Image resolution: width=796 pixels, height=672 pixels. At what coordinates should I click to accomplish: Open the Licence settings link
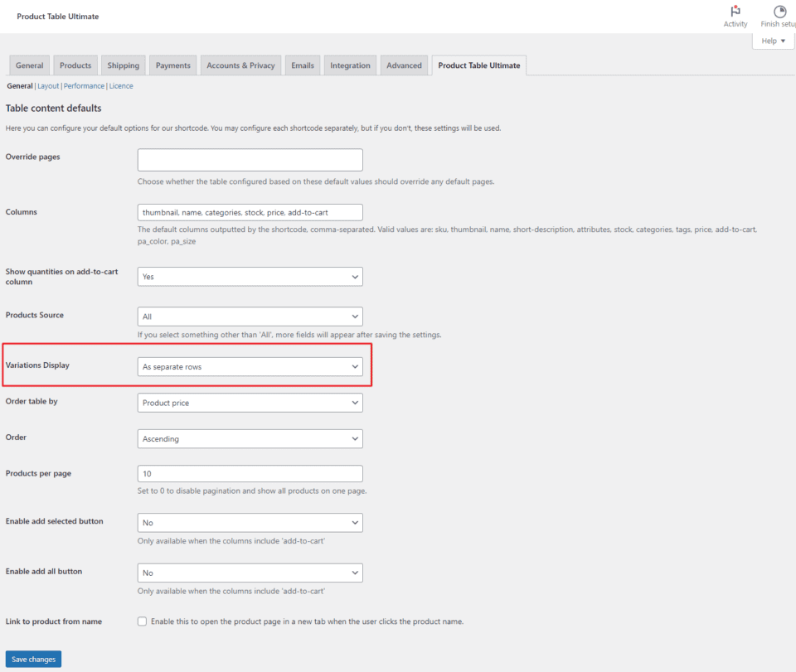click(121, 85)
